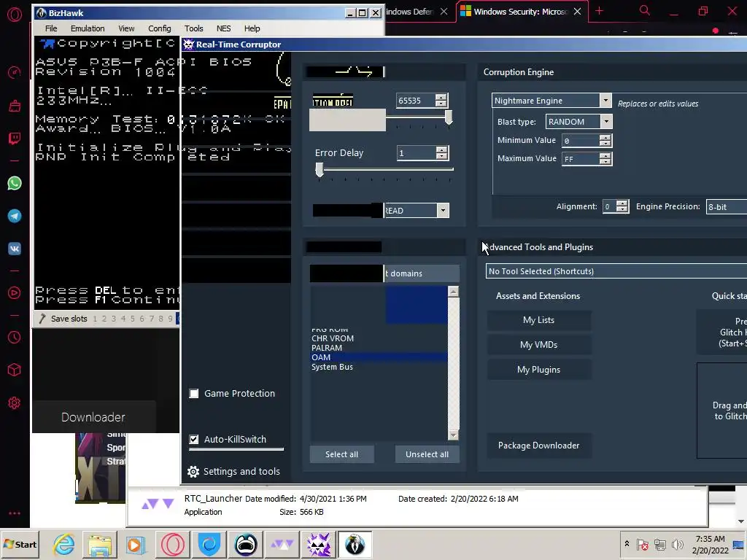Open BizHawk Tools menu
Image resolution: width=747 pixels, height=560 pixels.
click(x=193, y=28)
